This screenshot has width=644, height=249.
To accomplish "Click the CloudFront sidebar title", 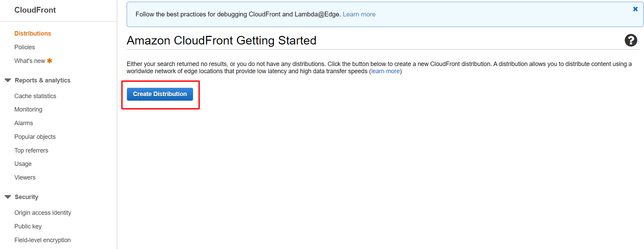I will pos(35,10).
